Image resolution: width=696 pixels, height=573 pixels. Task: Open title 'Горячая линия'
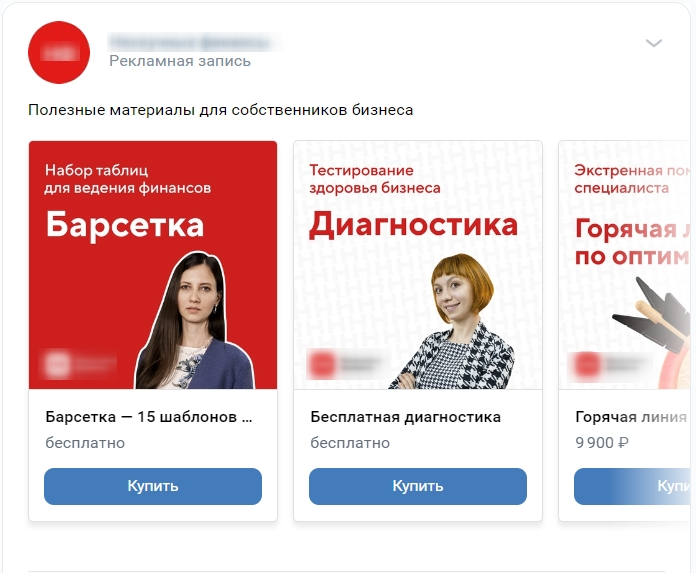coord(631,417)
